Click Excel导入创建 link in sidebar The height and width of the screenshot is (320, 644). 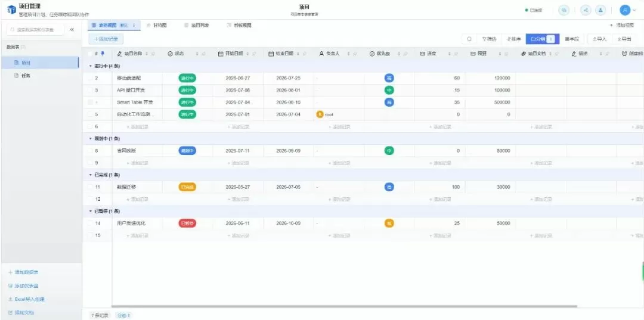[26, 300]
